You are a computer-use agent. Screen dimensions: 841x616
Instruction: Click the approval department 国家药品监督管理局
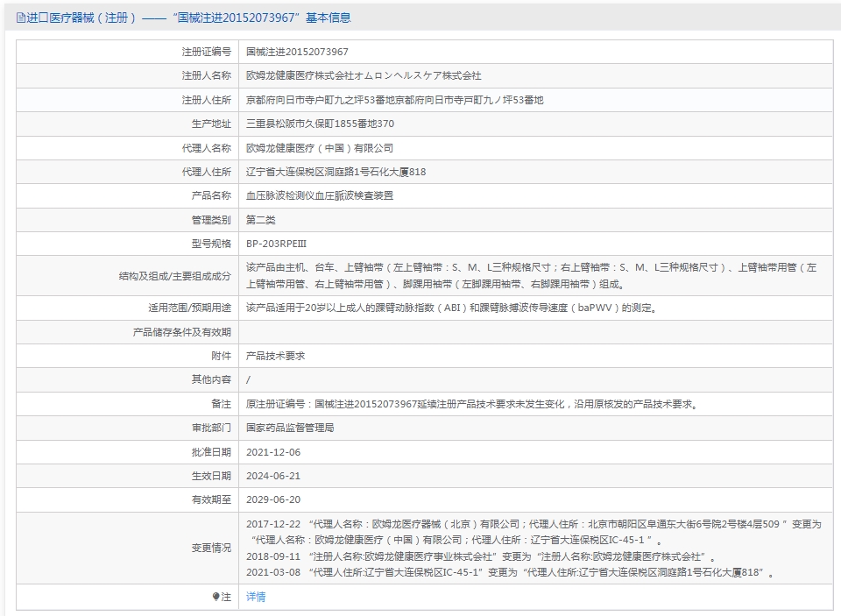pyautogui.click(x=290, y=428)
